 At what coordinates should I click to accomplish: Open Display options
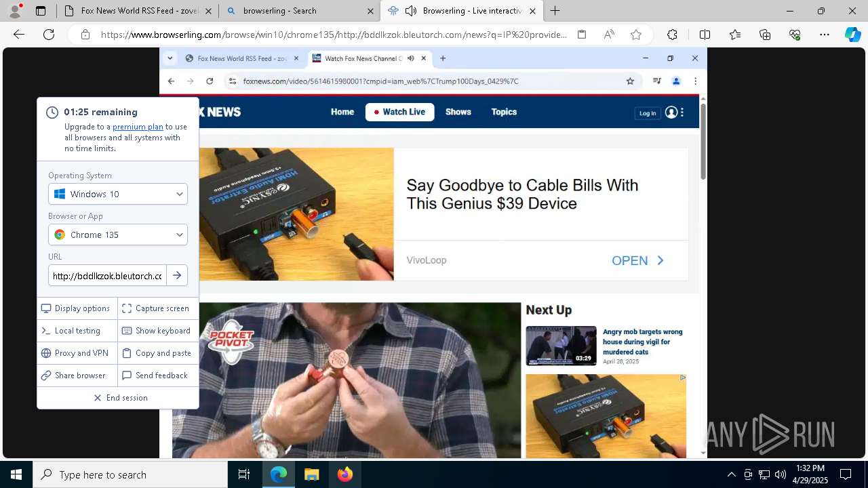coord(77,308)
